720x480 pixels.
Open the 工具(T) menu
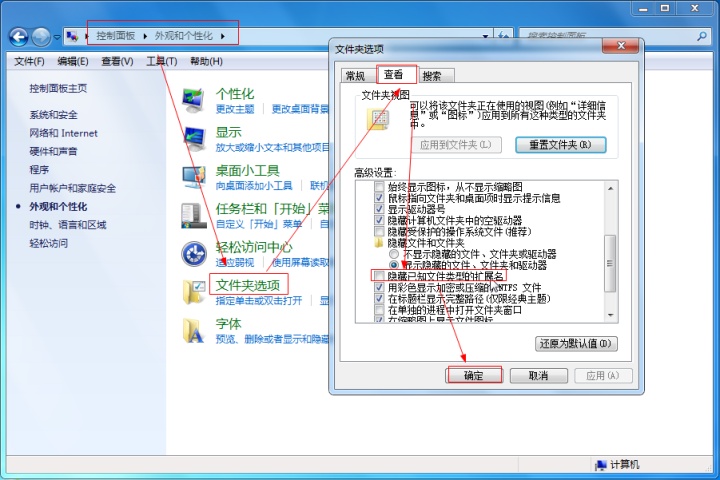(x=162, y=61)
